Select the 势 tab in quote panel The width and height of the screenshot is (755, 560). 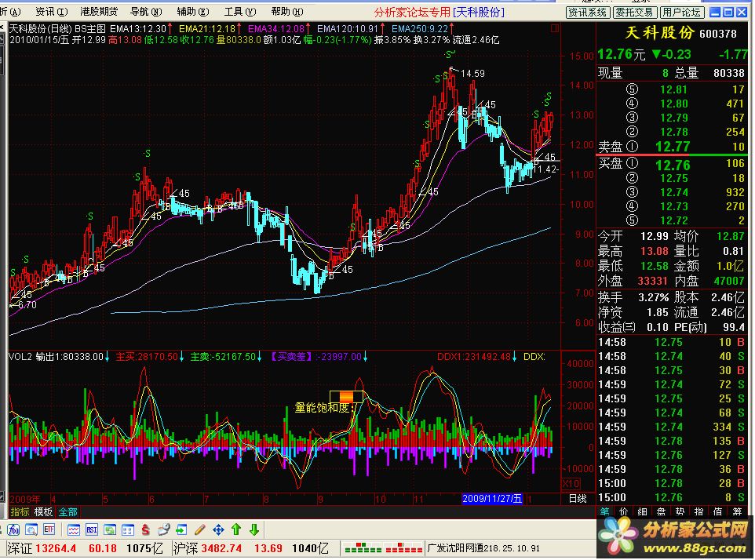[x=680, y=511]
